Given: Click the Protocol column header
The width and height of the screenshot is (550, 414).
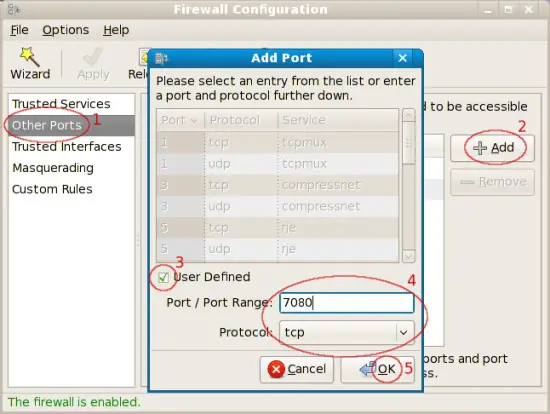Looking at the screenshot, I should pyautogui.click(x=241, y=120).
